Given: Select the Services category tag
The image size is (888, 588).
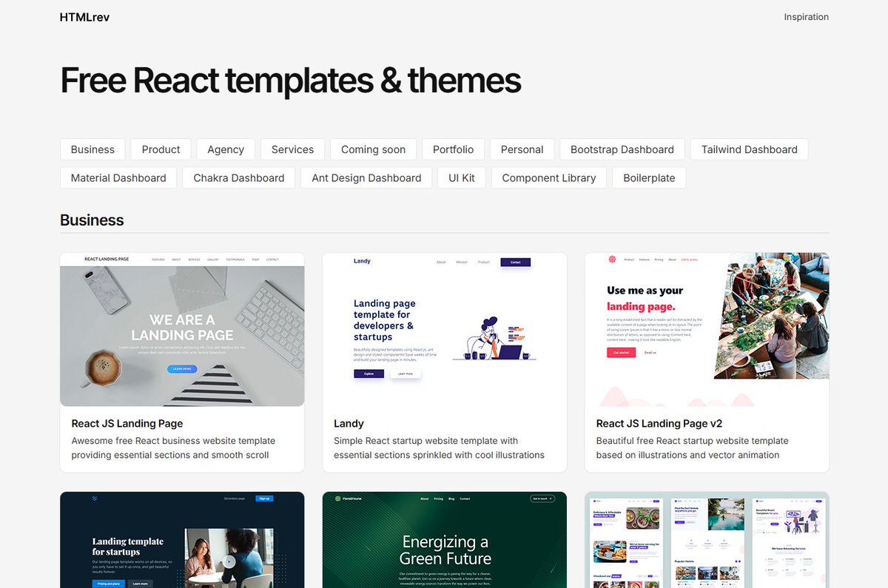Looking at the screenshot, I should (292, 149).
